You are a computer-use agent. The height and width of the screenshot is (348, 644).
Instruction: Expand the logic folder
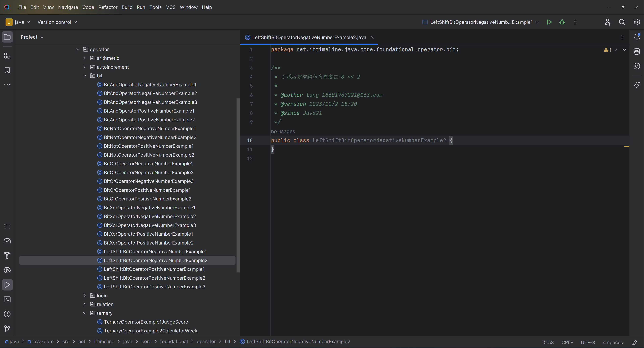pos(85,296)
